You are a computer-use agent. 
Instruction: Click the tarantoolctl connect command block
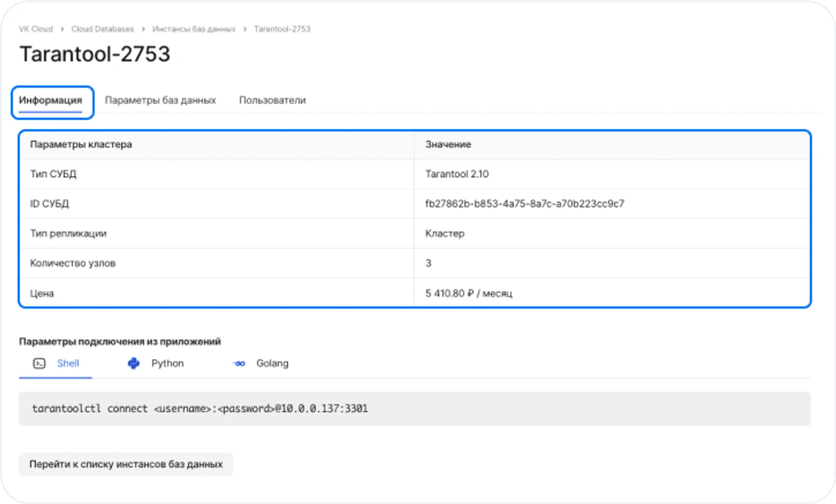click(x=199, y=409)
